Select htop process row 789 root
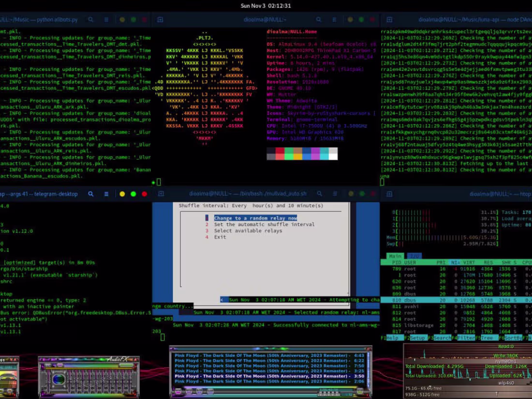This screenshot has width=532, height=399. coord(456,269)
